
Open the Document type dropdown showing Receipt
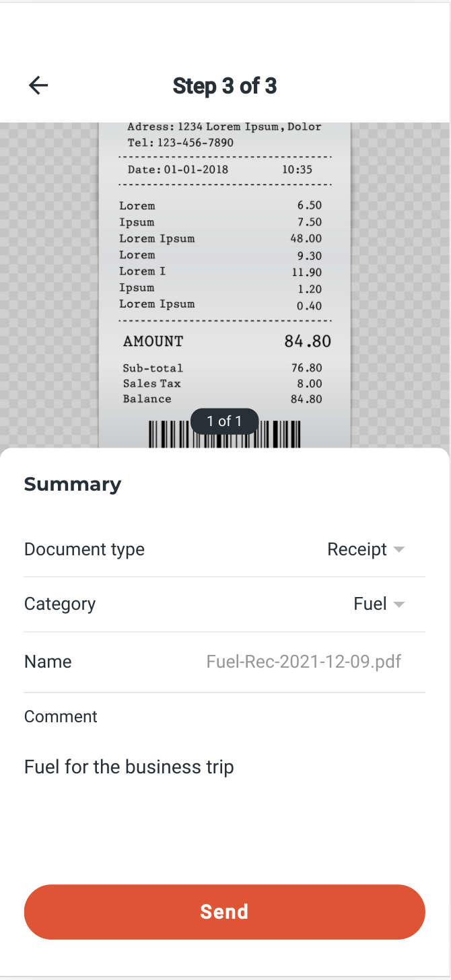click(357, 550)
